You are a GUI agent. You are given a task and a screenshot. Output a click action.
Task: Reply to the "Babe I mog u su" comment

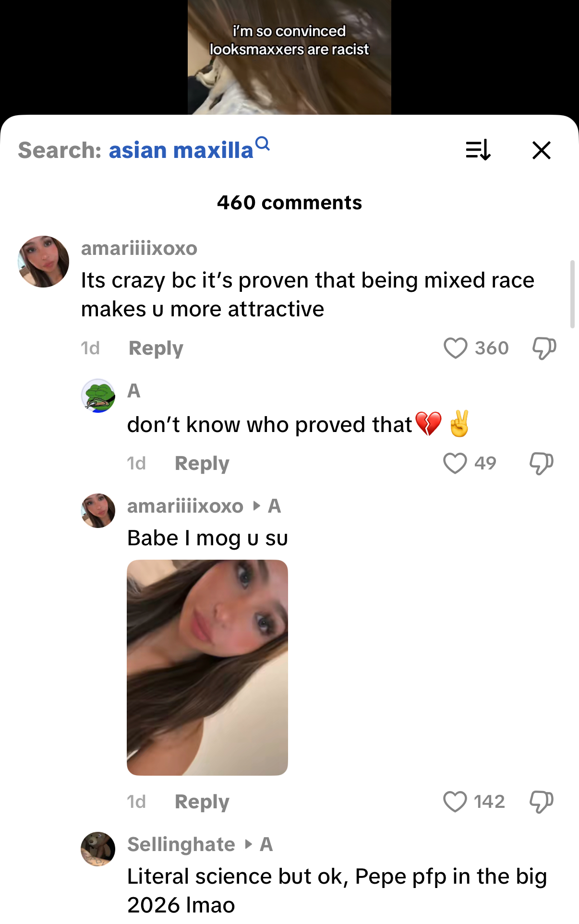[x=202, y=802]
